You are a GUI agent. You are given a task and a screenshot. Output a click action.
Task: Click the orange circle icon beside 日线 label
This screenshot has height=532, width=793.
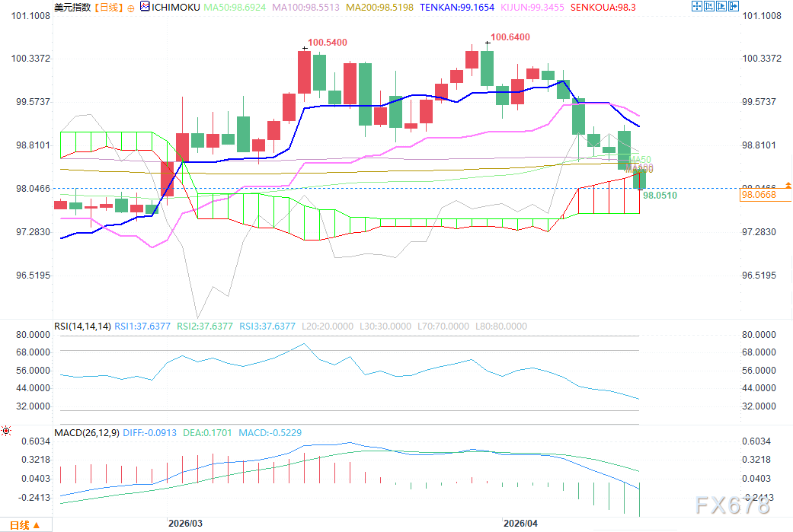pyautogui.click(x=130, y=7)
